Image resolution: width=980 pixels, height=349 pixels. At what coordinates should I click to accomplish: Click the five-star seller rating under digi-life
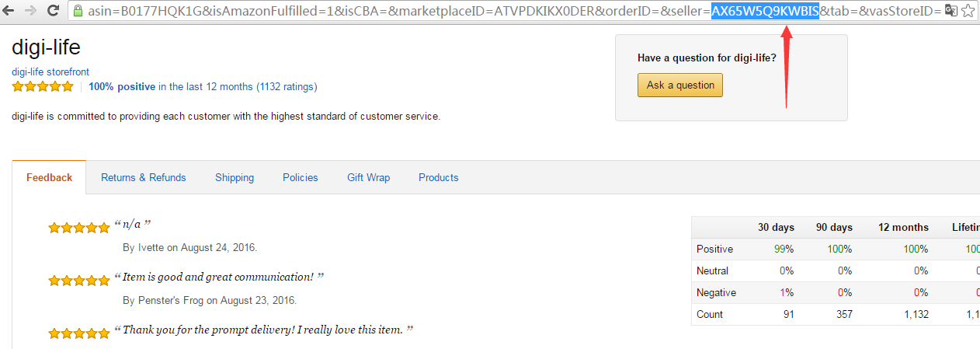click(x=43, y=86)
